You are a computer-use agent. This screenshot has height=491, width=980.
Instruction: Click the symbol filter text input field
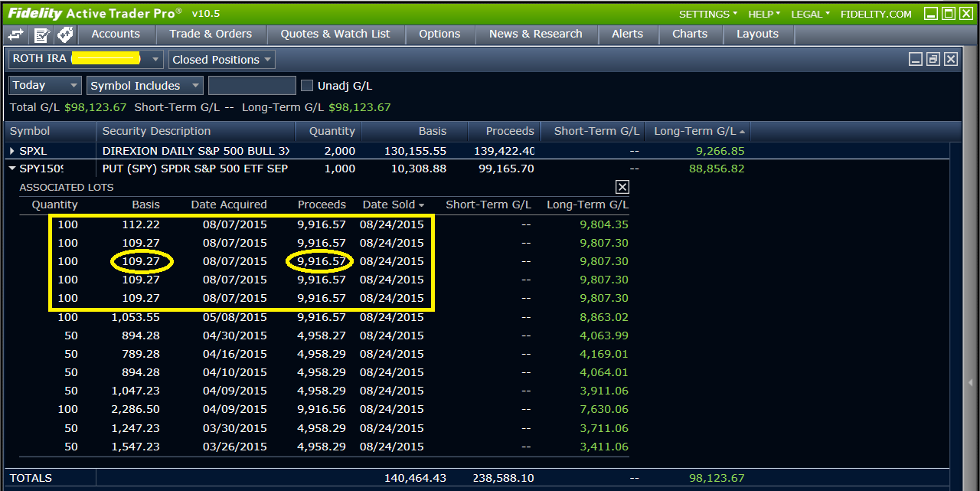tap(252, 86)
